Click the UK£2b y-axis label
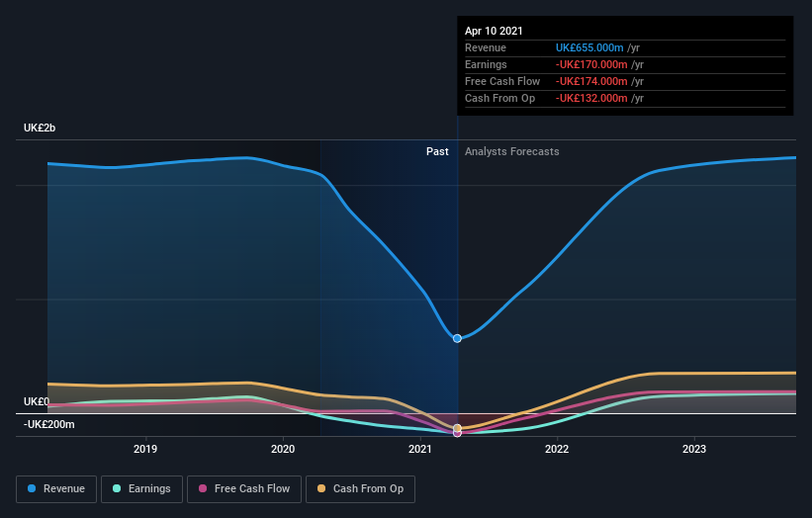The image size is (812, 518). pyautogui.click(x=40, y=128)
